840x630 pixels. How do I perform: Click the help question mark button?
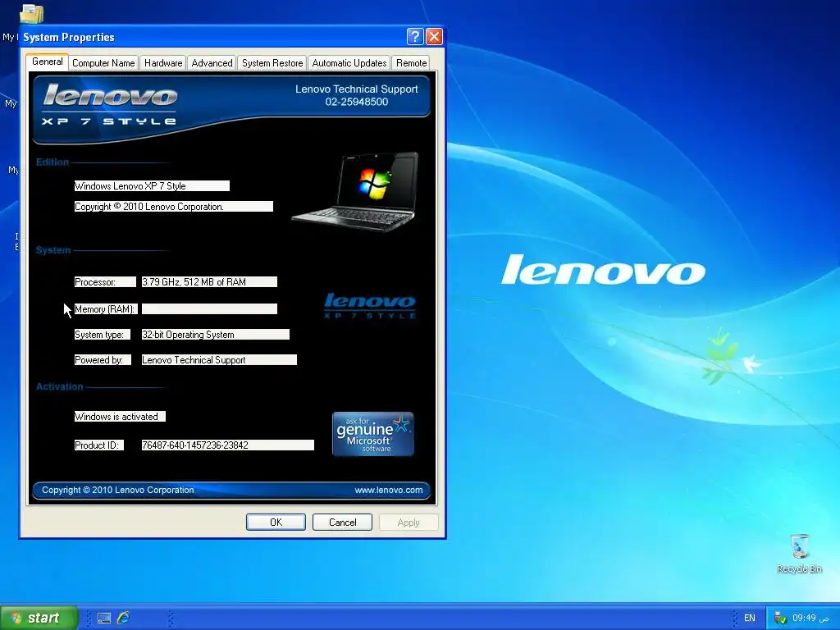click(415, 36)
